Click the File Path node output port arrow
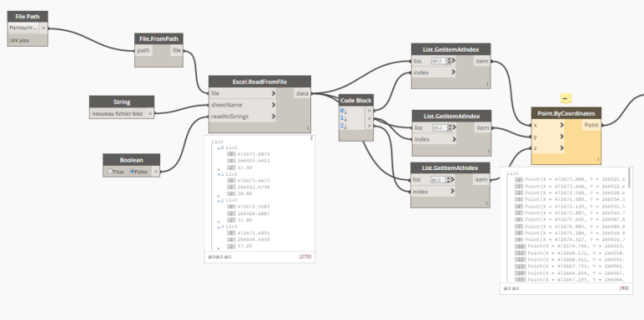 click(44, 28)
